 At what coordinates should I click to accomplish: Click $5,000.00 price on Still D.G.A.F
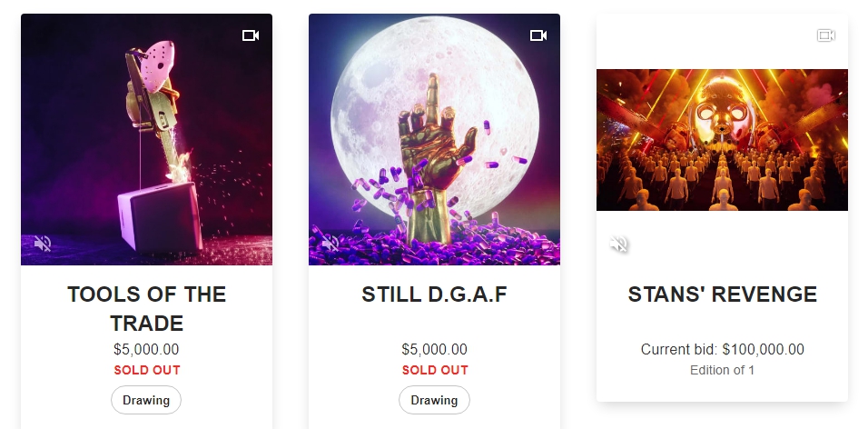[x=434, y=350]
